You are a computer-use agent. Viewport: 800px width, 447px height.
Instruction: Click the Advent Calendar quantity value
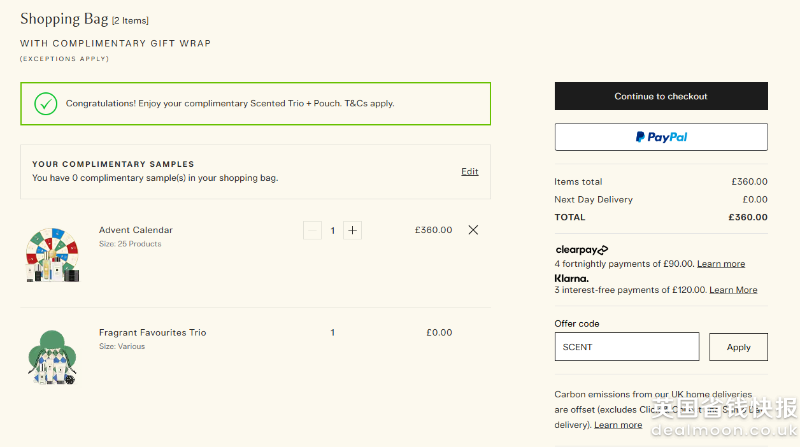tap(332, 230)
